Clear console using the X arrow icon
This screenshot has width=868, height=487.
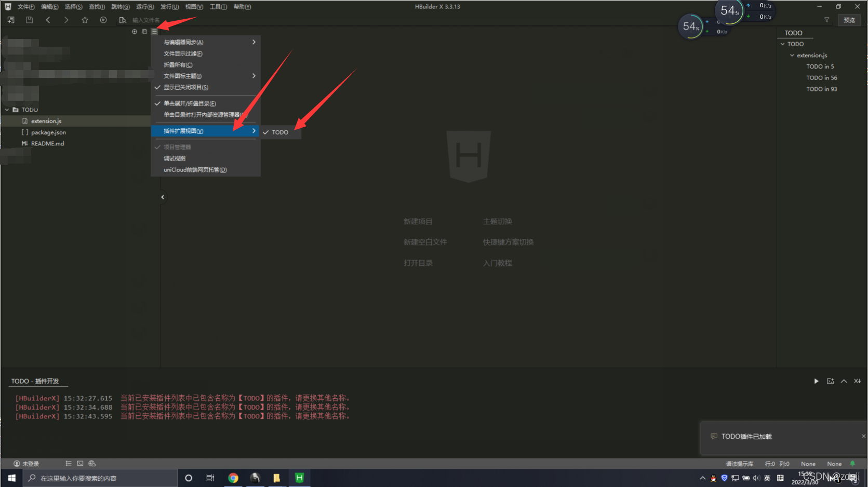coord(857,381)
